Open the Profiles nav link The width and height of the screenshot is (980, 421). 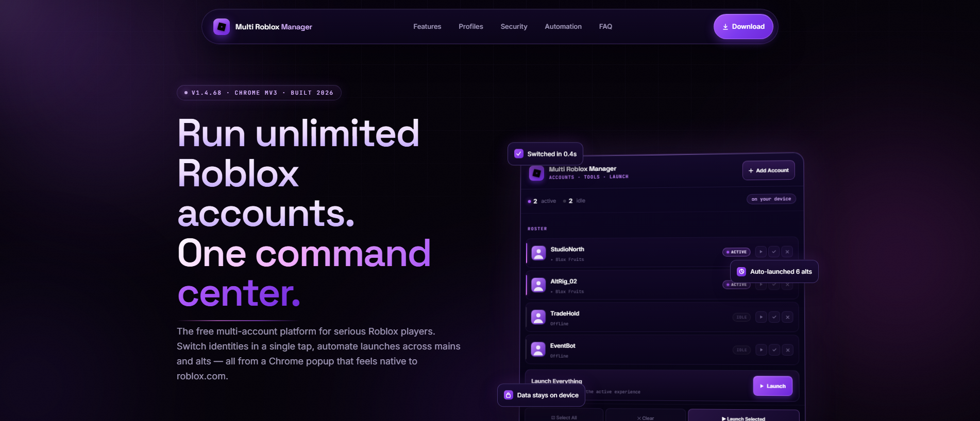click(471, 27)
